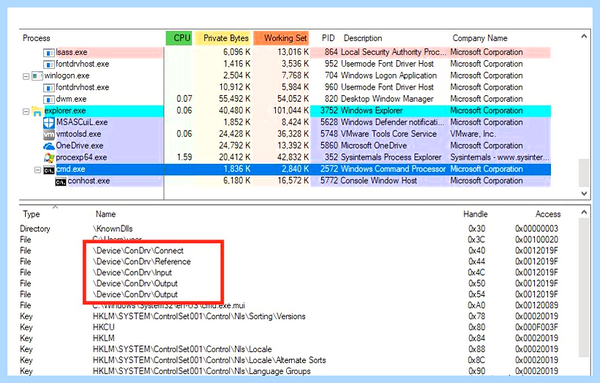Sort by Working Set column header
The image size is (600, 383).
(281, 38)
